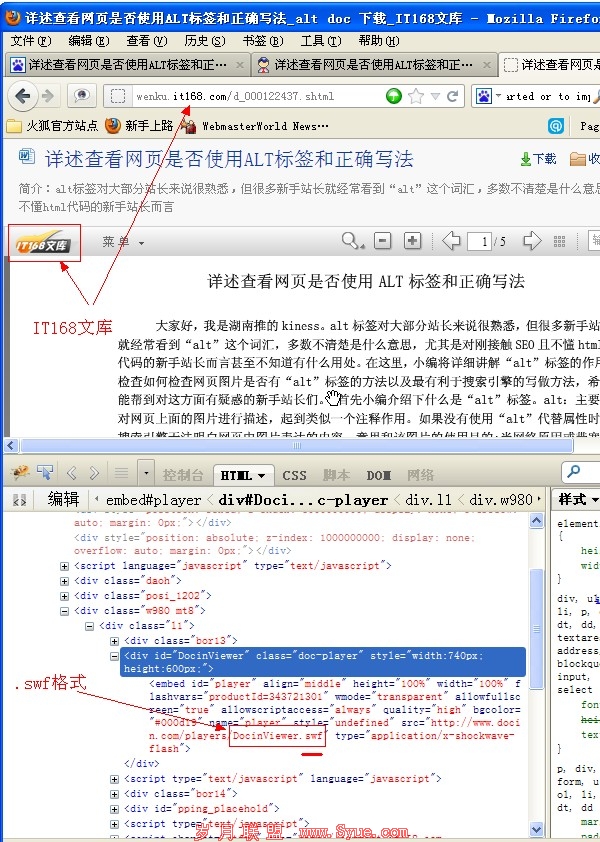Screen dimensions: 600x842
Task: Switch to the 脚本 script tab
Action: point(337,475)
